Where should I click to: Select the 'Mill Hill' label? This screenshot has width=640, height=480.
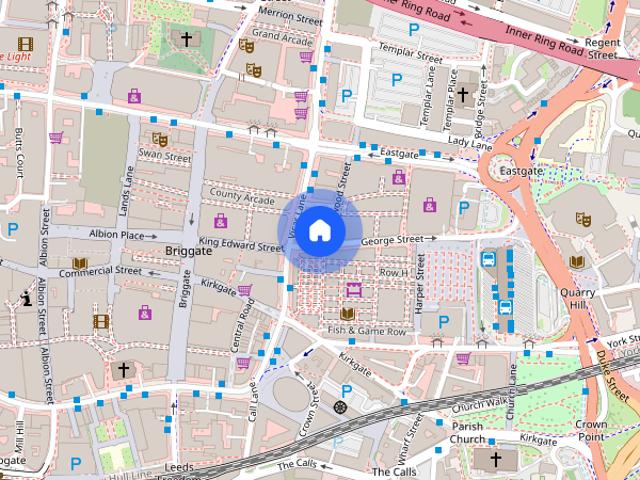[19, 437]
